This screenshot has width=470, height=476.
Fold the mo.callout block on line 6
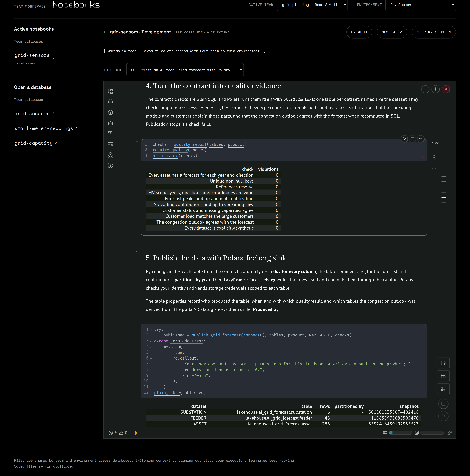tap(151, 359)
